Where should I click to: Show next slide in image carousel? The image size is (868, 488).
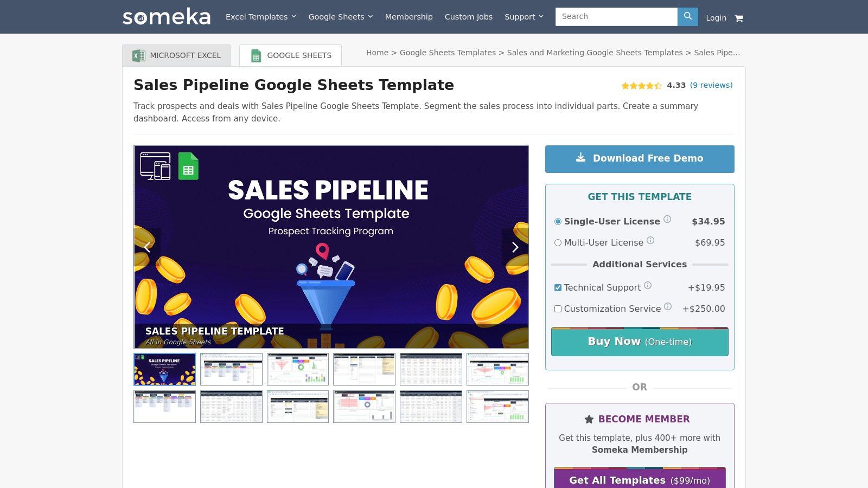click(x=515, y=247)
